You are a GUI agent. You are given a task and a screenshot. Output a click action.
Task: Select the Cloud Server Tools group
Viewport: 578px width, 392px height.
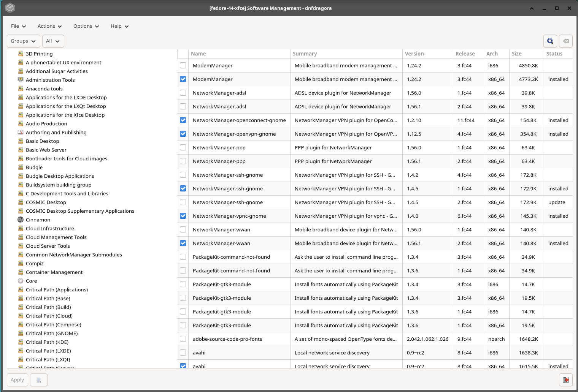click(48, 246)
